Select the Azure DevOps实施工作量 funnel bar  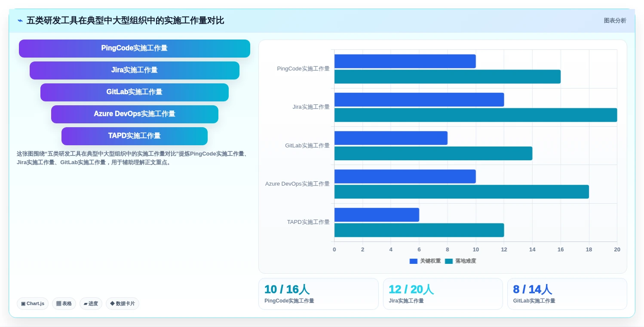pos(135,114)
